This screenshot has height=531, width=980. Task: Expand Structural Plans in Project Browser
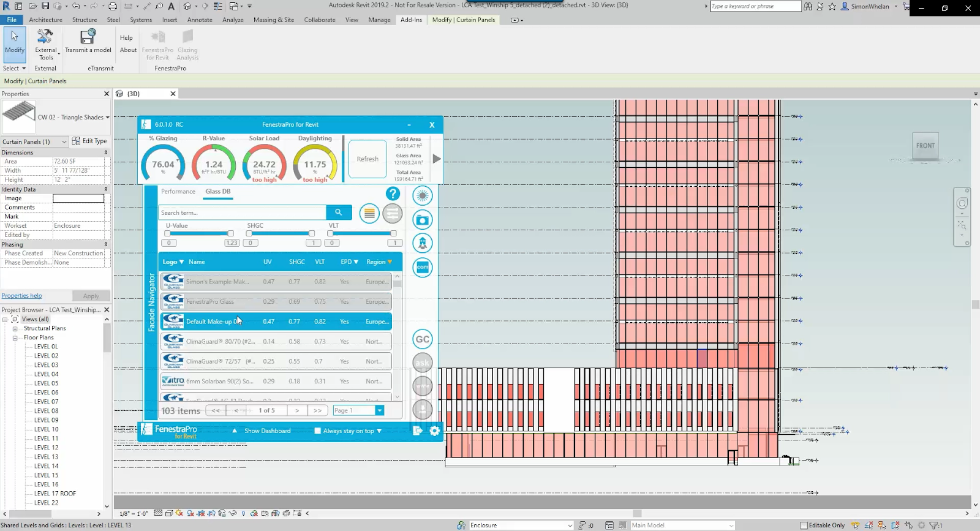pyautogui.click(x=15, y=329)
